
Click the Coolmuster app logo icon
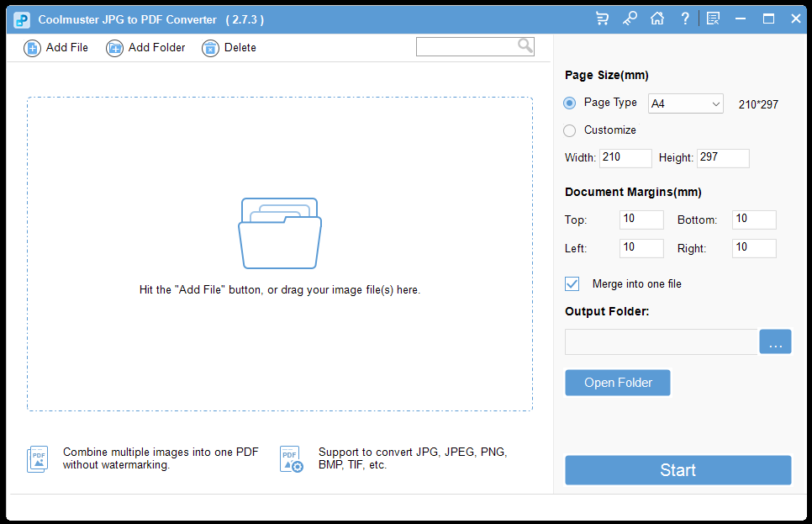click(23, 19)
